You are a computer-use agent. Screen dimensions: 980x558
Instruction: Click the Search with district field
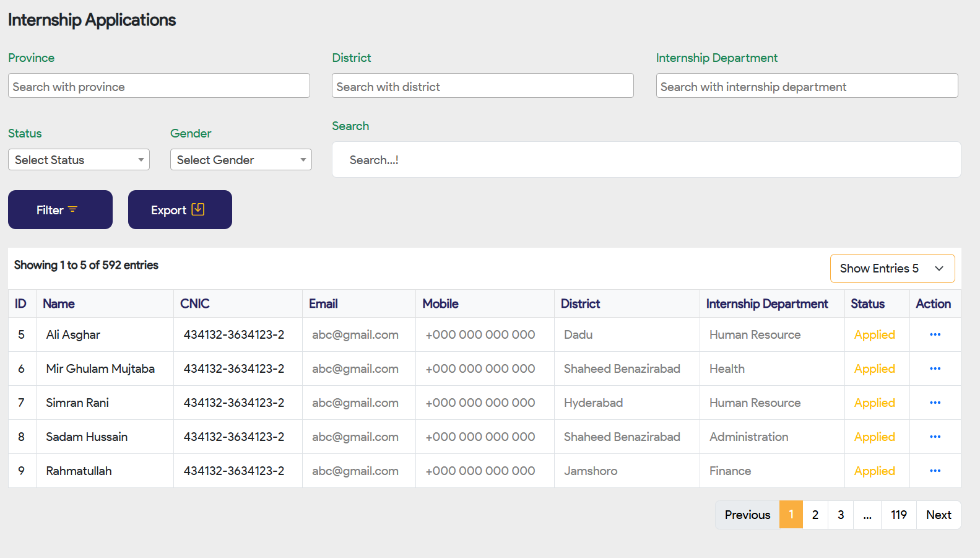483,86
